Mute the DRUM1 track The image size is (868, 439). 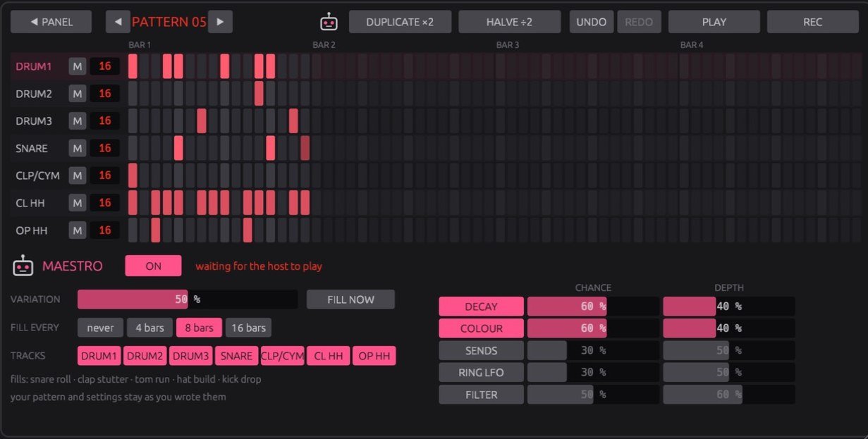click(x=78, y=66)
